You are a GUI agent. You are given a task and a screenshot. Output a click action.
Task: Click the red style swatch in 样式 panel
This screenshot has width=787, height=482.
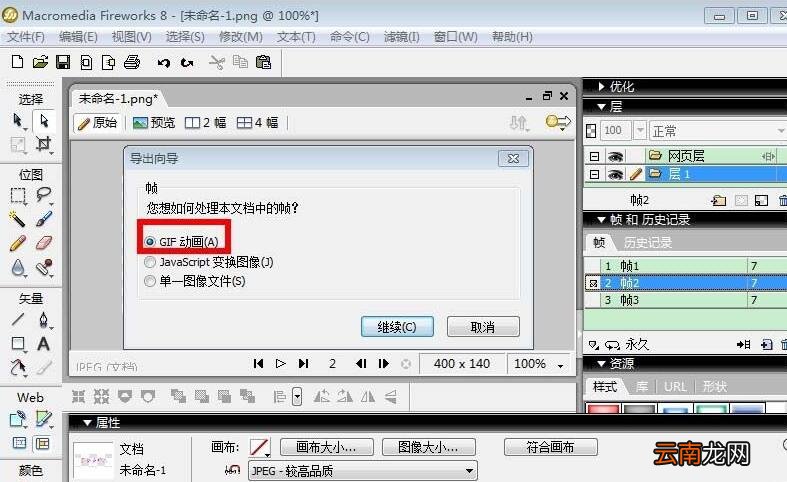point(603,408)
